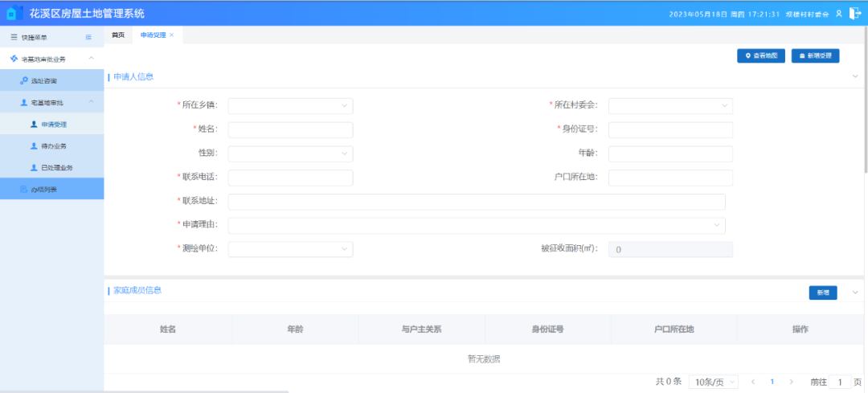Screen dimensions: 868x393
Task: Open 已处理业务 in the sidebar
Action: click(x=56, y=167)
